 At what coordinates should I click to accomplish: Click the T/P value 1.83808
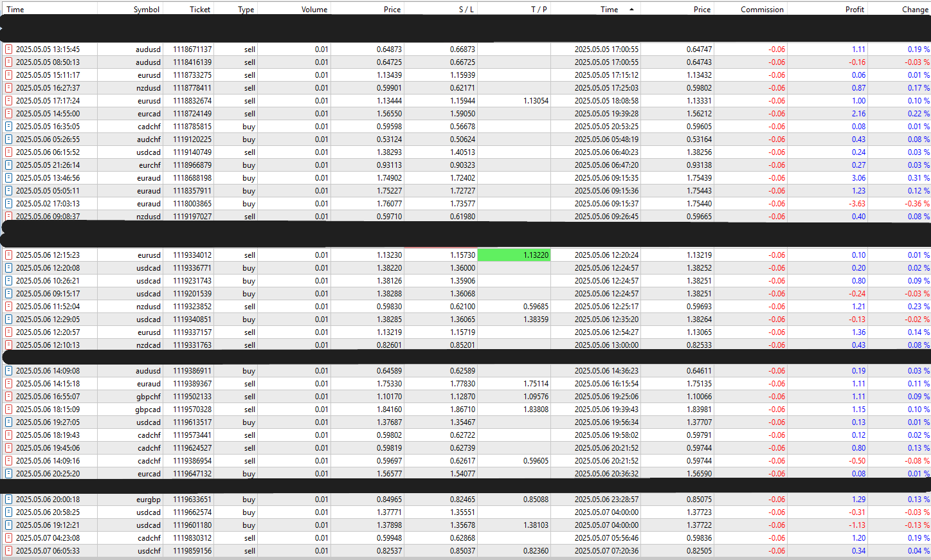[536, 410]
